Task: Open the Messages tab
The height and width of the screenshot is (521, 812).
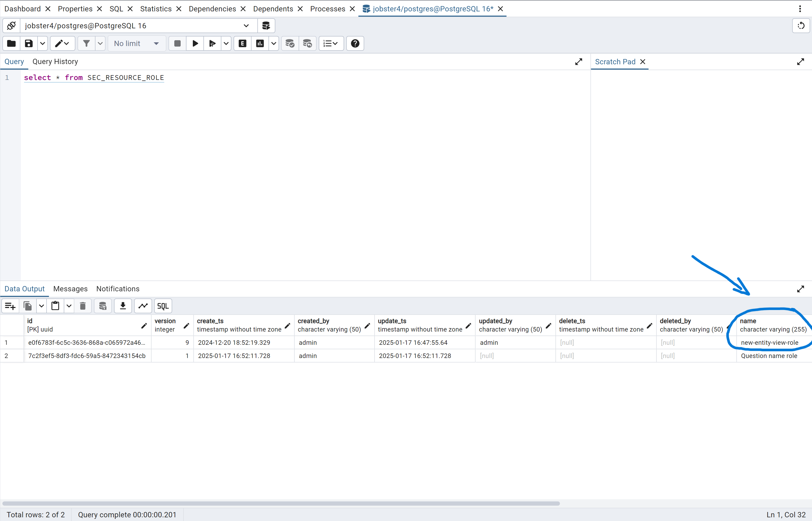Action: tap(70, 289)
